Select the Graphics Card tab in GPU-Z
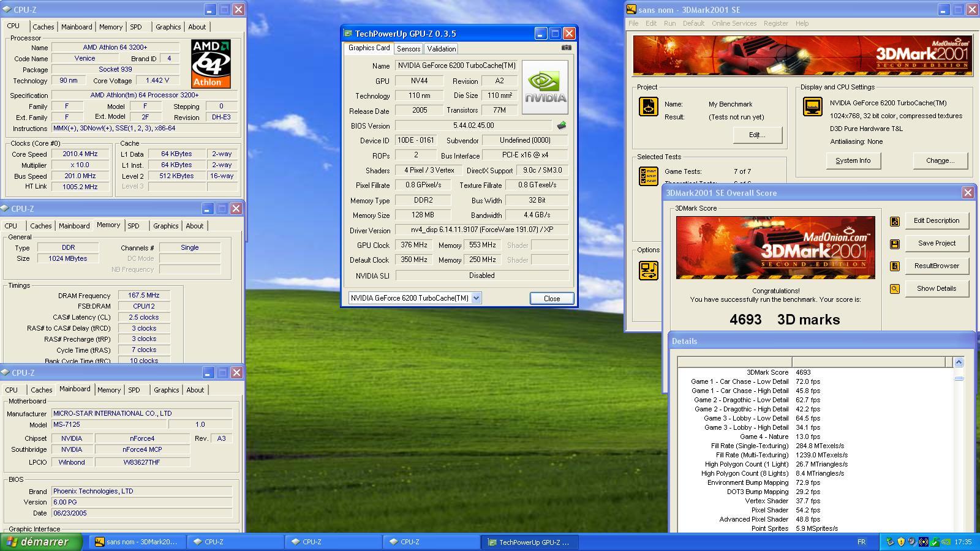This screenshot has width=980, height=551. coord(369,48)
